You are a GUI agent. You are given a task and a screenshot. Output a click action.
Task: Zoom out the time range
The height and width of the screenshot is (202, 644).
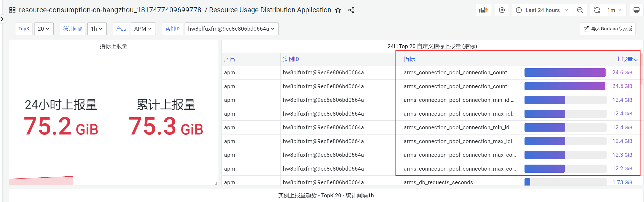[580, 10]
